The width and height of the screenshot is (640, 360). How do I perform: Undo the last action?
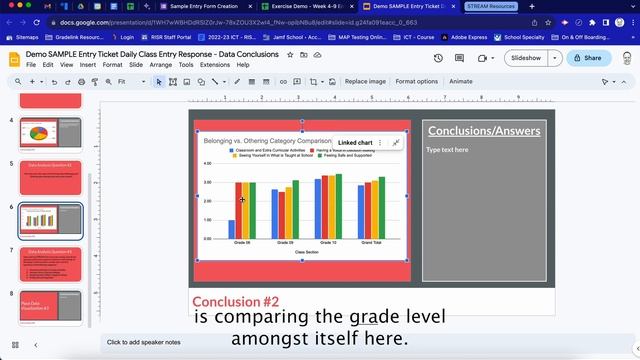coord(54,82)
